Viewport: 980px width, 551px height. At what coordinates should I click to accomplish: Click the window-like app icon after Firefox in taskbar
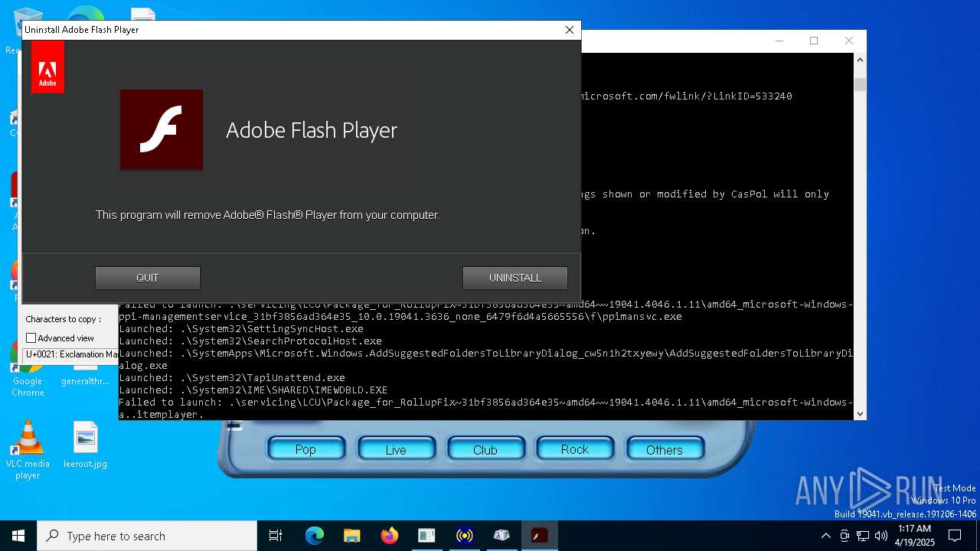tap(426, 536)
